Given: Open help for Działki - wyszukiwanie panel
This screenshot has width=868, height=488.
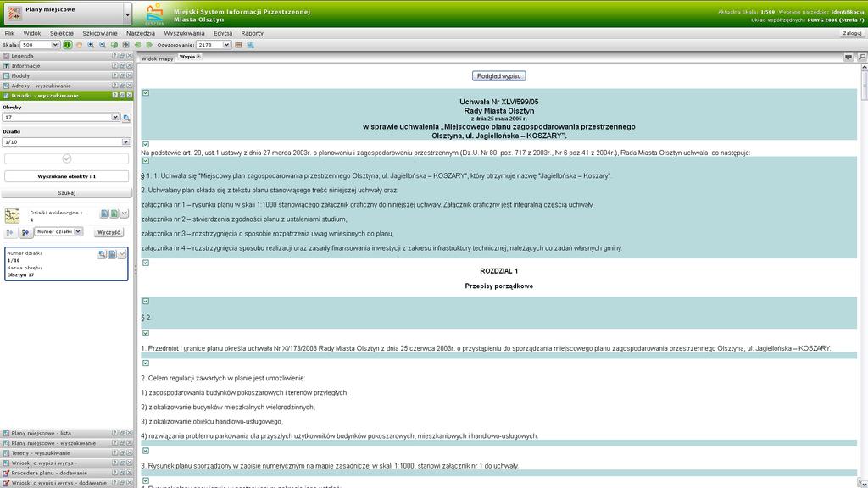Looking at the screenshot, I should tap(114, 96).
